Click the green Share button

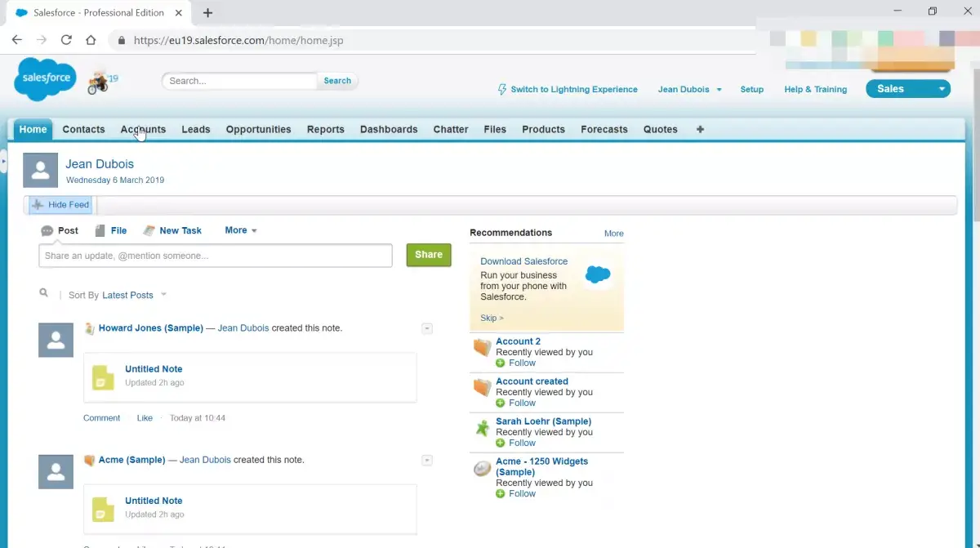[x=429, y=255]
